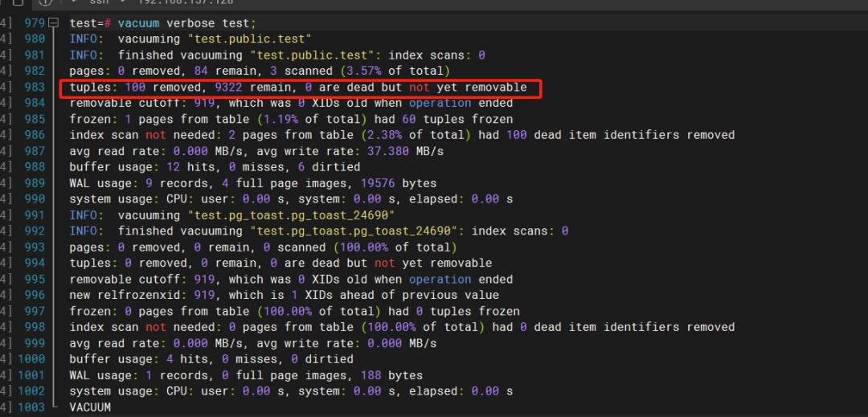The image size is (868, 417).
Task: Click line number 980 in the gutter
Action: [x=35, y=39]
